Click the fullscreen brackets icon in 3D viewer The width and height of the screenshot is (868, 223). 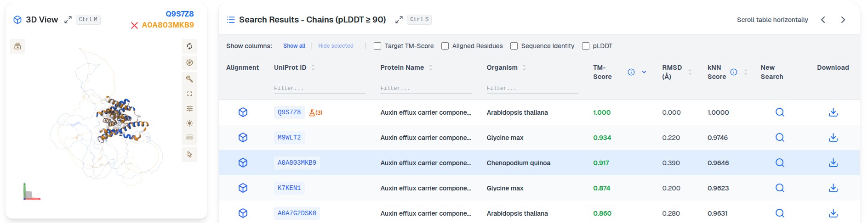coord(189,94)
